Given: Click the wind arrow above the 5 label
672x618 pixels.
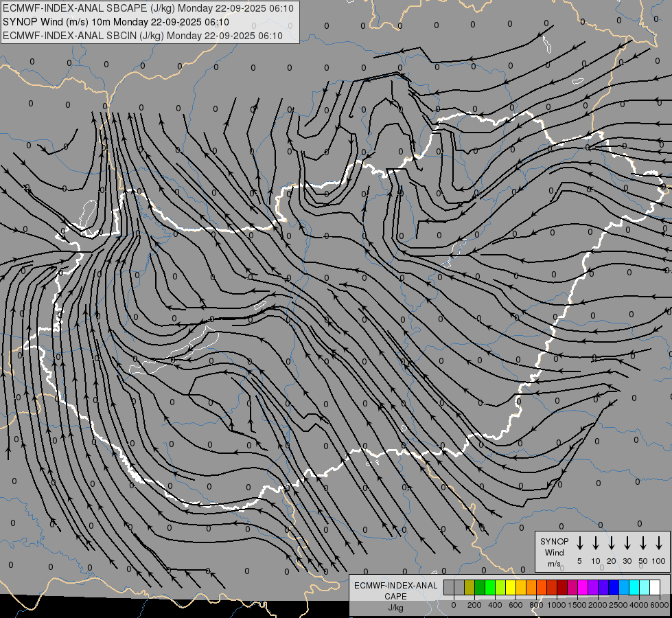Looking at the screenshot, I should [579, 543].
